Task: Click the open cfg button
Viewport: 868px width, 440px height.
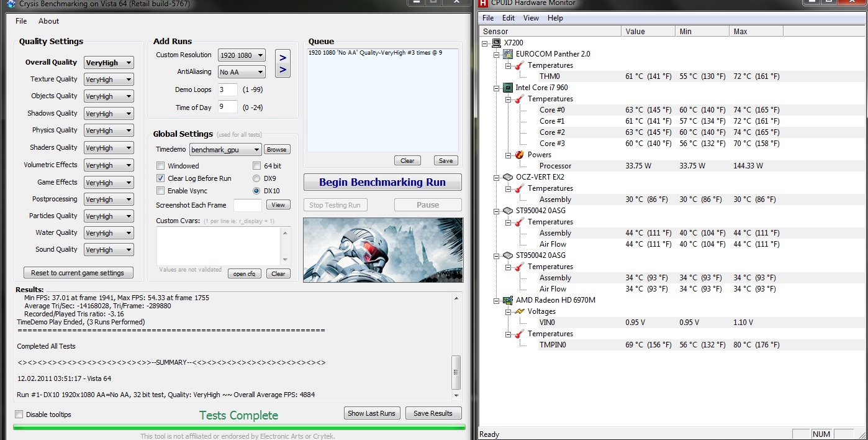Action: pyautogui.click(x=245, y=273)
